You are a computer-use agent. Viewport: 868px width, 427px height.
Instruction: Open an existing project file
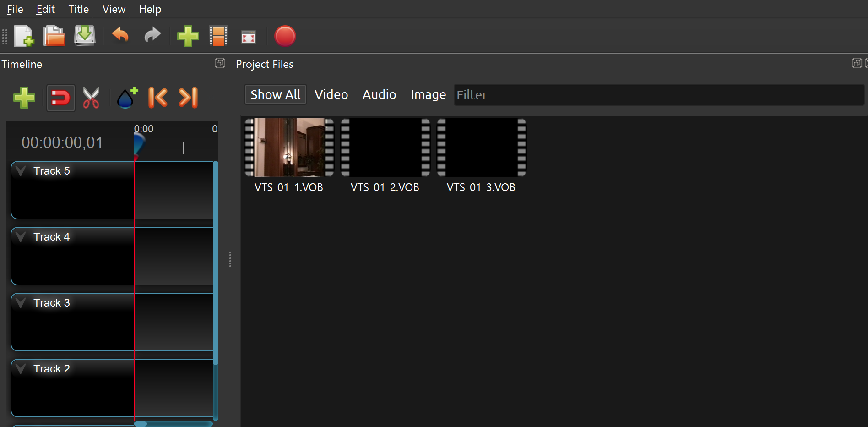54,36
